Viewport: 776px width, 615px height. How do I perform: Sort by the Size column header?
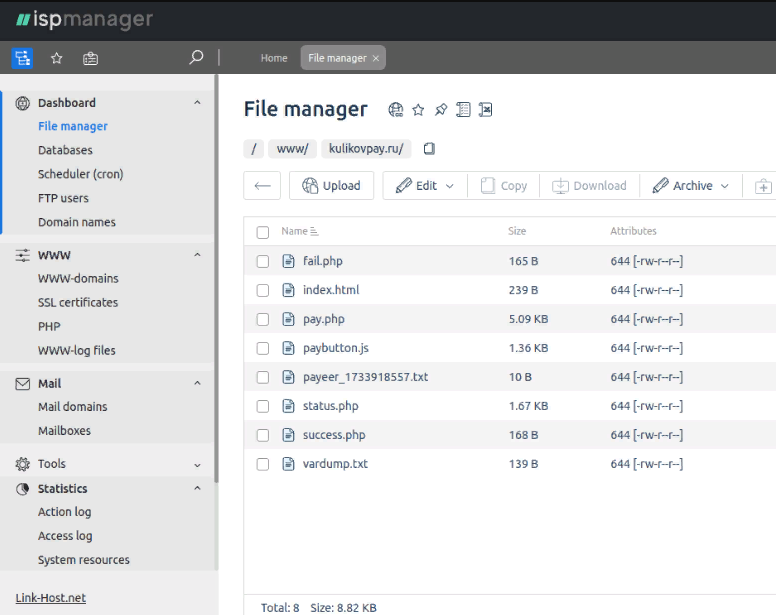coord(517,231)
